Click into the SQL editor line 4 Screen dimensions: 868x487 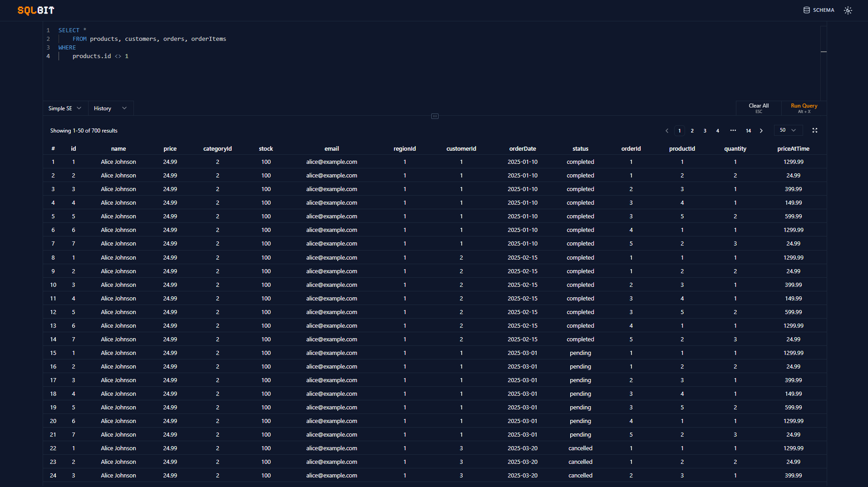click(x=100, y=56)
